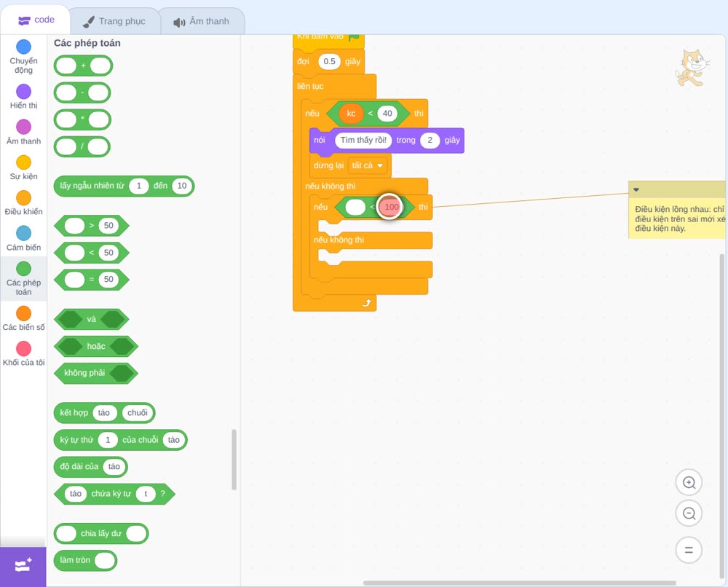Viewport: 728px width, 587px height.
Task: Select the Âm thanh category circle
Action: pyautogui.click(x=23, y=126)
